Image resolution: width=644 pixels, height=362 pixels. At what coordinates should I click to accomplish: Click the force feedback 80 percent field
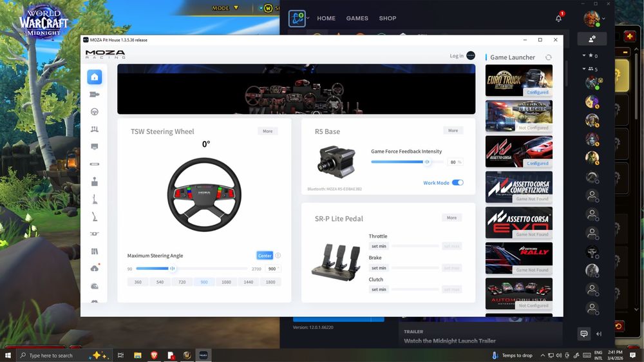point(455,162)
